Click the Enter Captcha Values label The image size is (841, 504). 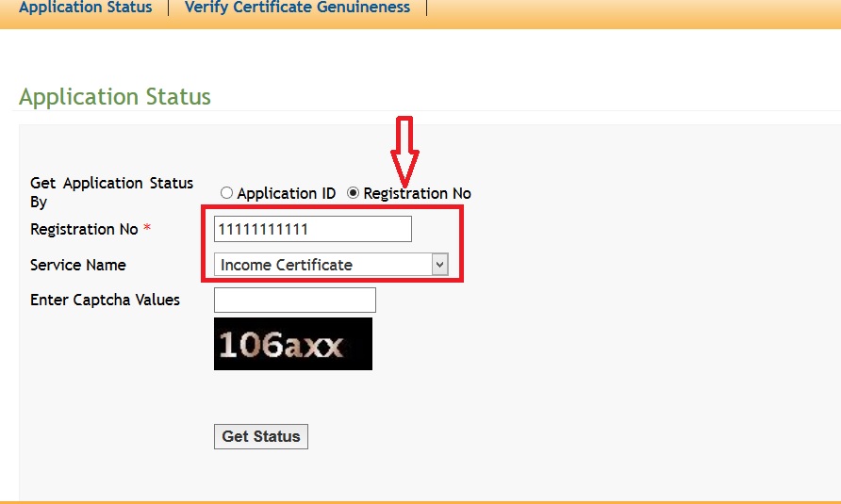point(105,300)
